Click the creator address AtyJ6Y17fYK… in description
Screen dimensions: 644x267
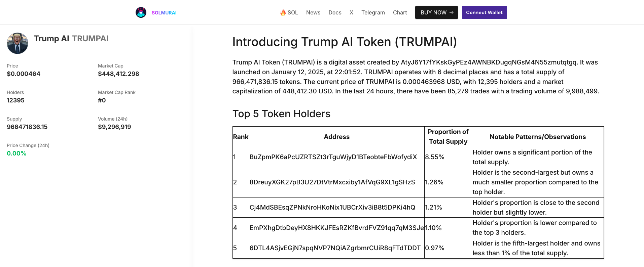(x=489, y=62)
